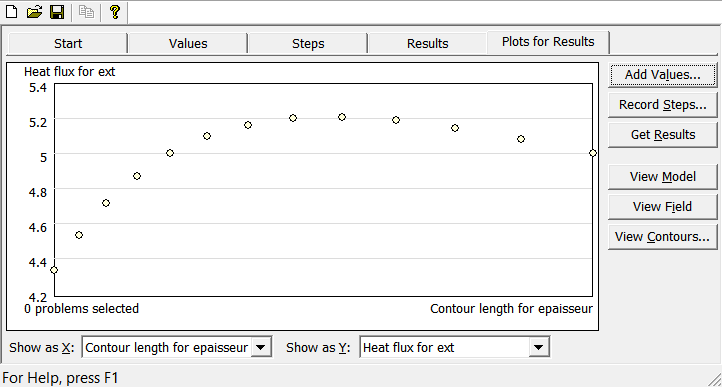Image resolution: width=722 pixels, height=387 pixels.
Task: Open the Steps tab
Action: coord(308,43)
